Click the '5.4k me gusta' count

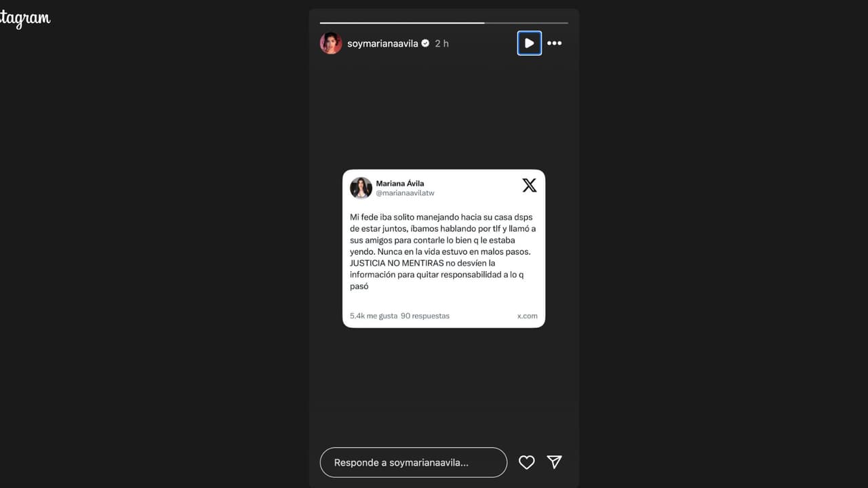click(374, 316)
